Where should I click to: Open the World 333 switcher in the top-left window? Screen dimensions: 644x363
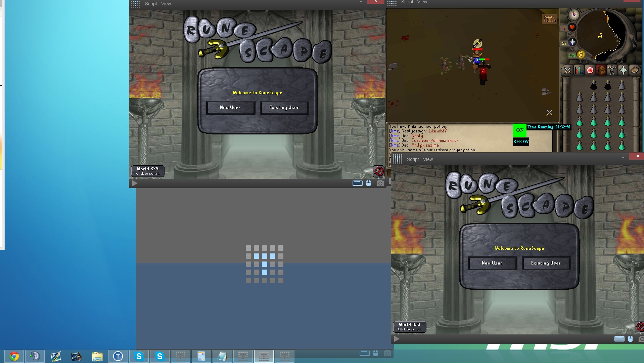pyautogui.click(x=148, y=171)
